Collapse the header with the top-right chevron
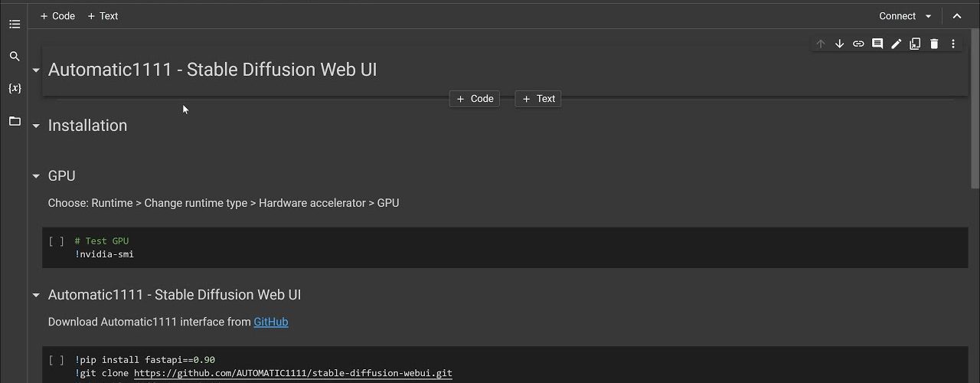 tap(957, 16)
